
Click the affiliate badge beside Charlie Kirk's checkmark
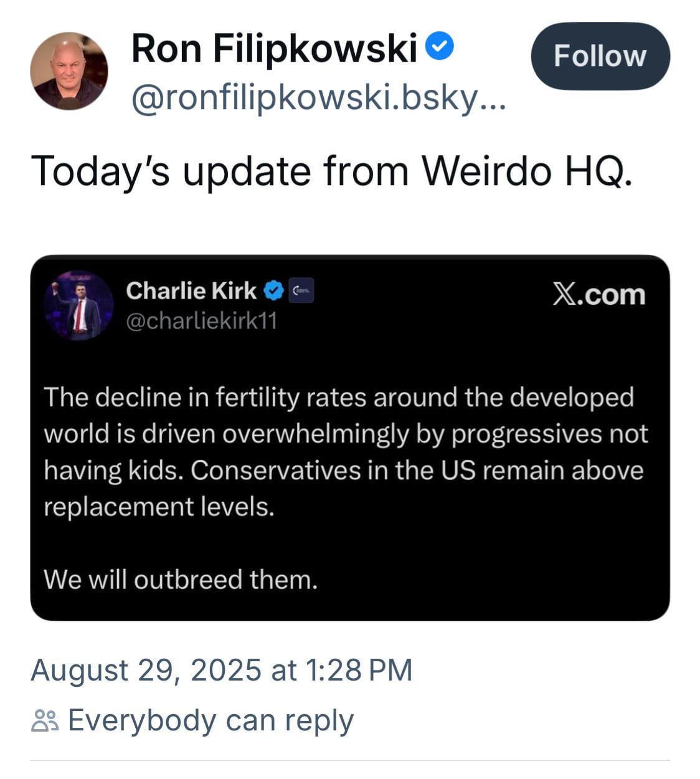click(301, 290)
